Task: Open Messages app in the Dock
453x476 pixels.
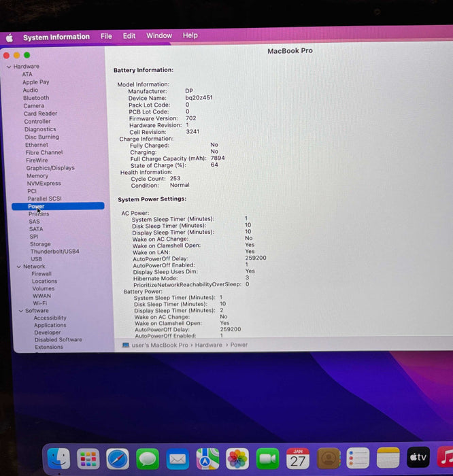Action: pos(147,459)
